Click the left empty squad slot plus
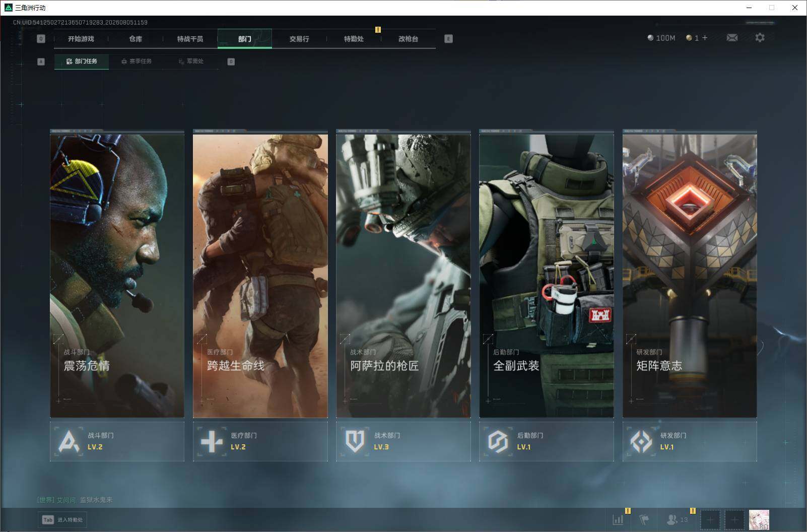807x532 pixels. 710,520
